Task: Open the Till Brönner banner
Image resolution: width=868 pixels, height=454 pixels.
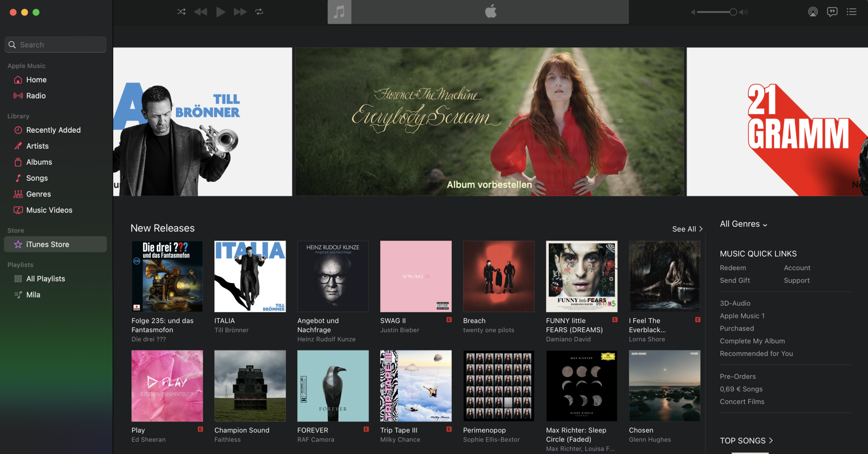Action: click(x=203, y=122)
